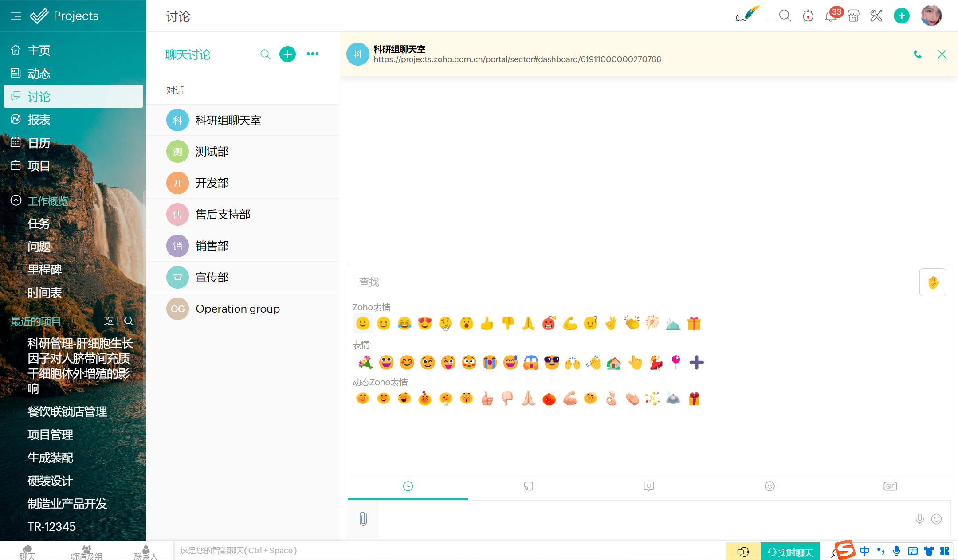This screenshot has width=958, height=560.
Task: Open the 报表 sidebar menu item
Action: (x=39, y=120)
